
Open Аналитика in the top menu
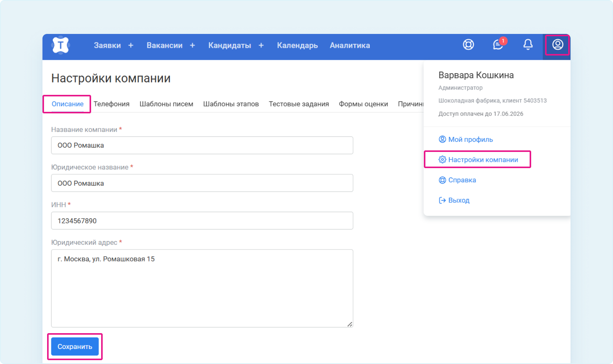pyautogui.click(x=350, y=45)
